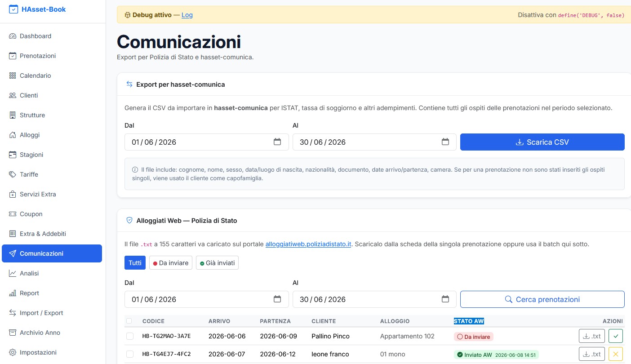
Task: Click the Archivio Anno archive icon
Action: click(x=13, y=333)
